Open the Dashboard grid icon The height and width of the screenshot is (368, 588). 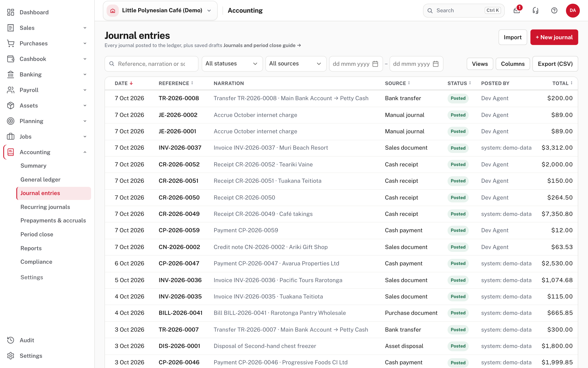click(10, 12)
